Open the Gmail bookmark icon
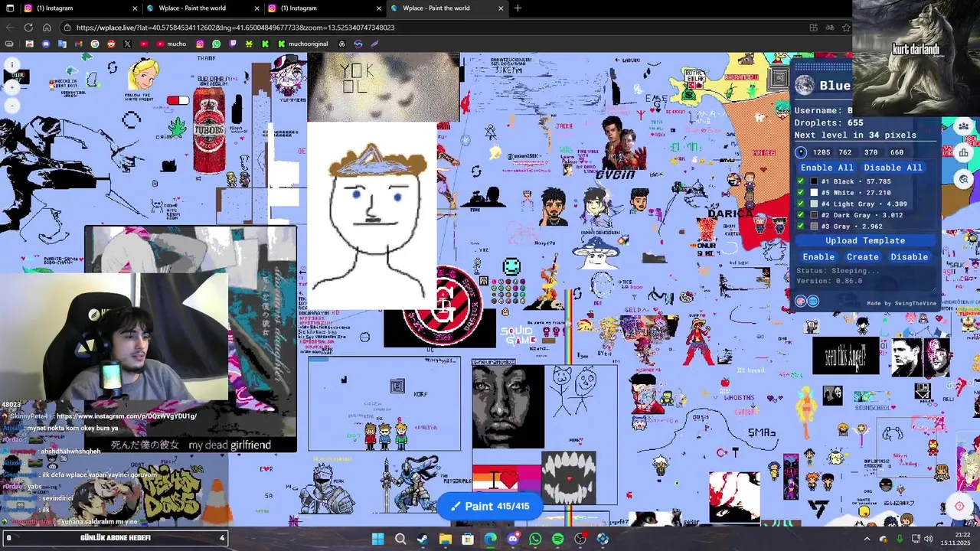The width and height of the screenshot is (980, 551). [x=78, y=44]
